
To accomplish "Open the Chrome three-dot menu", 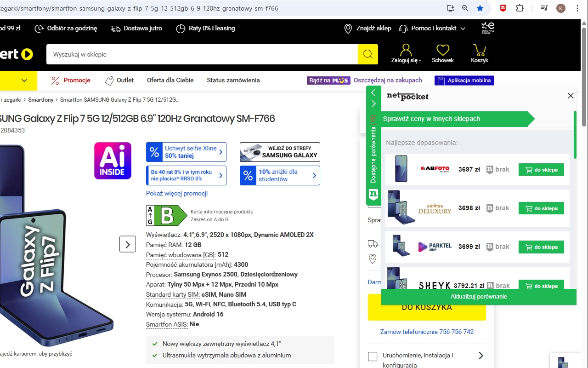I will tap(577, 8).
